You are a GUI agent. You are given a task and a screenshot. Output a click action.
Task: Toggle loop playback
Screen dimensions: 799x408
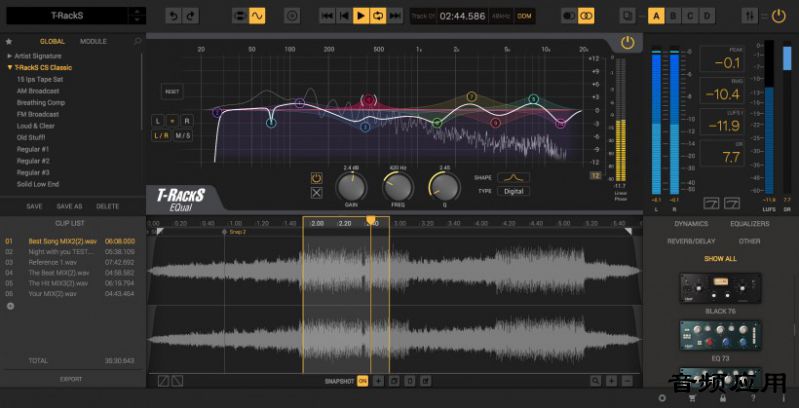(x=378, y=16)
